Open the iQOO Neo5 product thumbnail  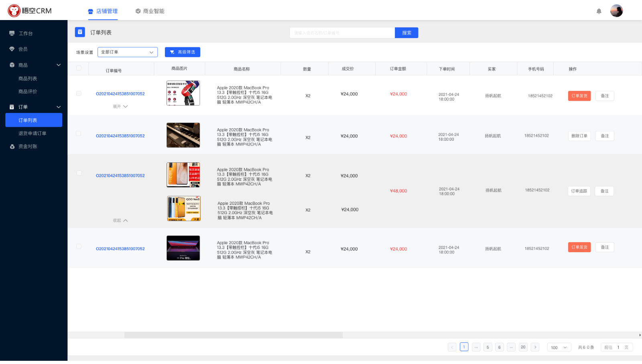(x=184, y=208)
